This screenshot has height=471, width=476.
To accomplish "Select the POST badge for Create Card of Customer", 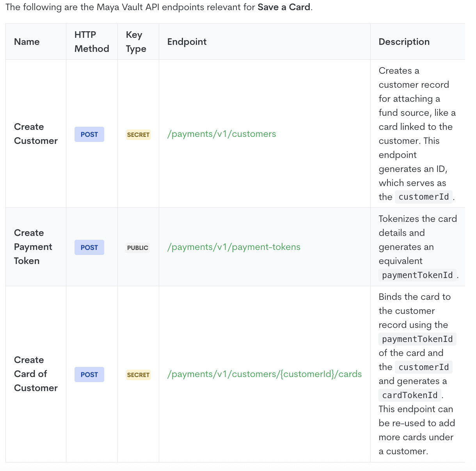I will [x=89, y=375].
